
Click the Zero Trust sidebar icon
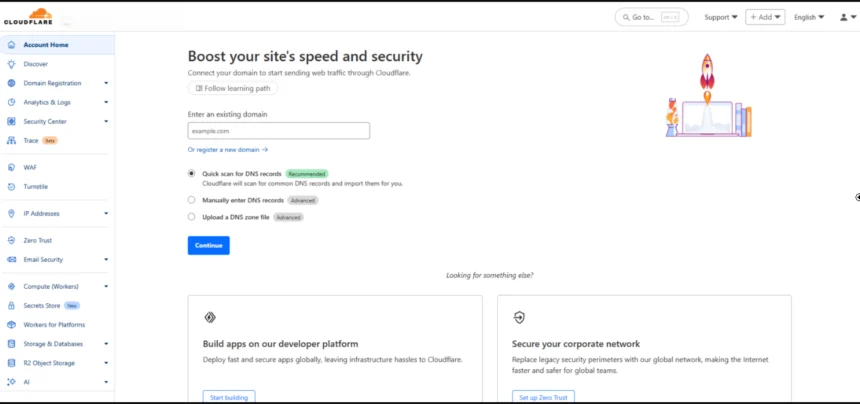11,241
